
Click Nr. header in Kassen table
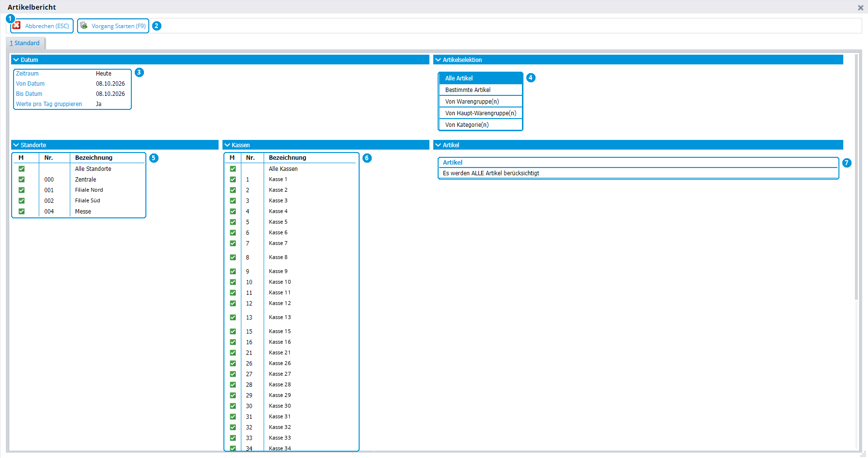[250, 158]
